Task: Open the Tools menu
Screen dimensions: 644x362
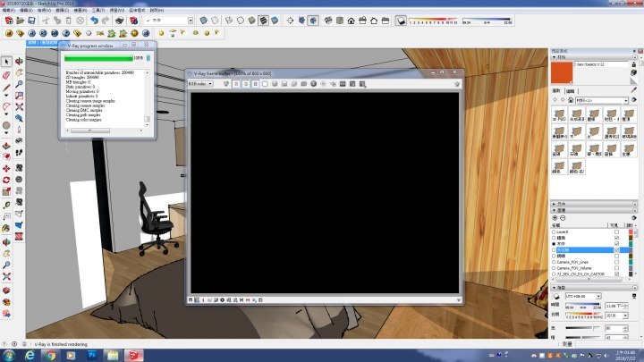Action: coord(98,10)
